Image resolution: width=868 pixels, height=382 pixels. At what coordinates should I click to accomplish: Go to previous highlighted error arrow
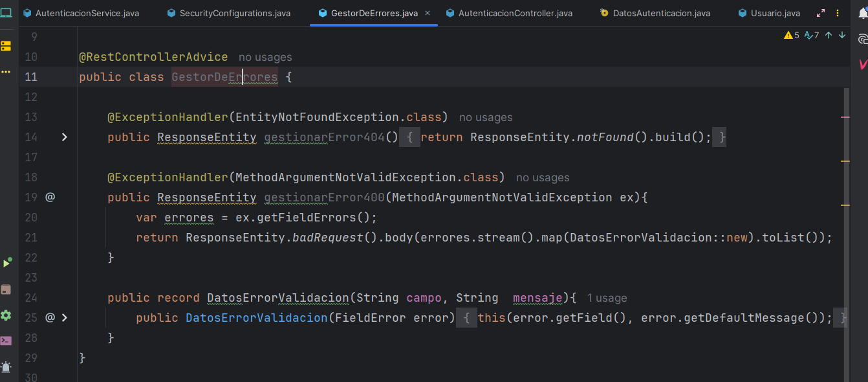pyautogui.click(x=829, y=35)
